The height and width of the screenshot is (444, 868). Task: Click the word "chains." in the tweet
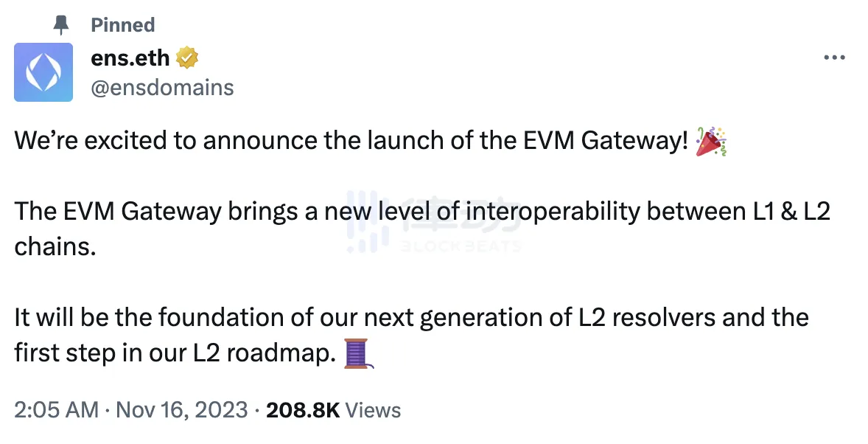[x=55, y=246]
